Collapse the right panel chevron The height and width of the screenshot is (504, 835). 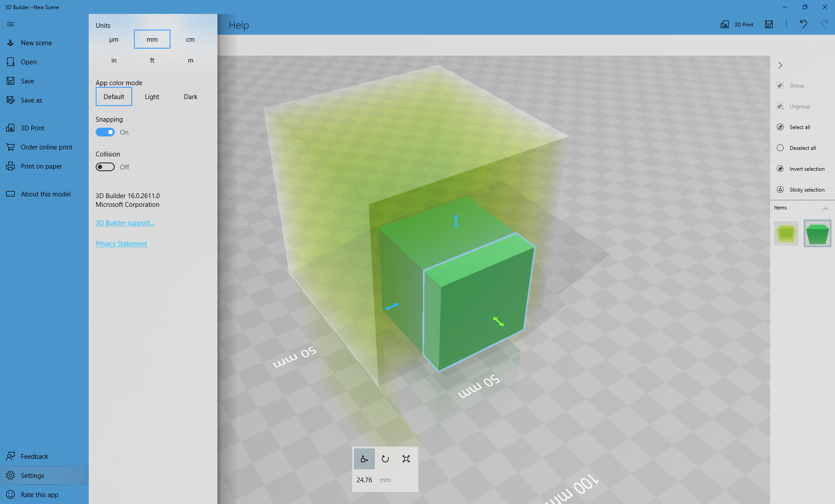(780, 65)
